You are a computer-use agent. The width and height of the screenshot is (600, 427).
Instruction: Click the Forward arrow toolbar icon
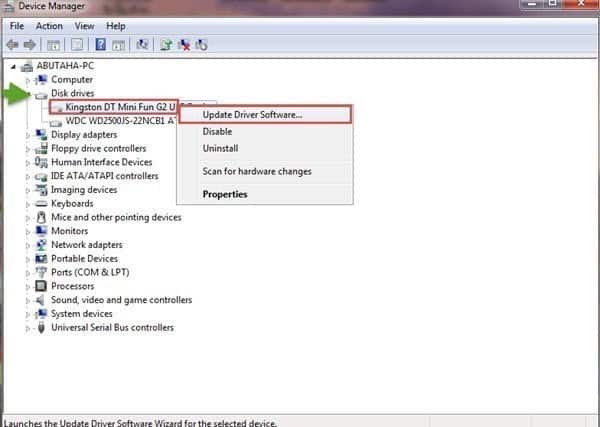click(x=29, y=45)
